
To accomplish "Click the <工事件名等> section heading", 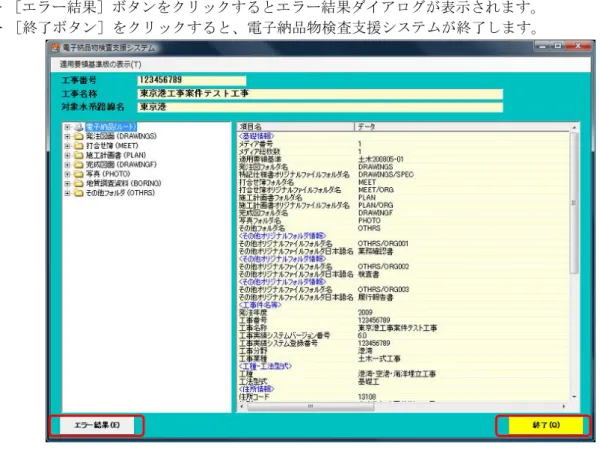I will pyautogui.click(x=260, y=305).
